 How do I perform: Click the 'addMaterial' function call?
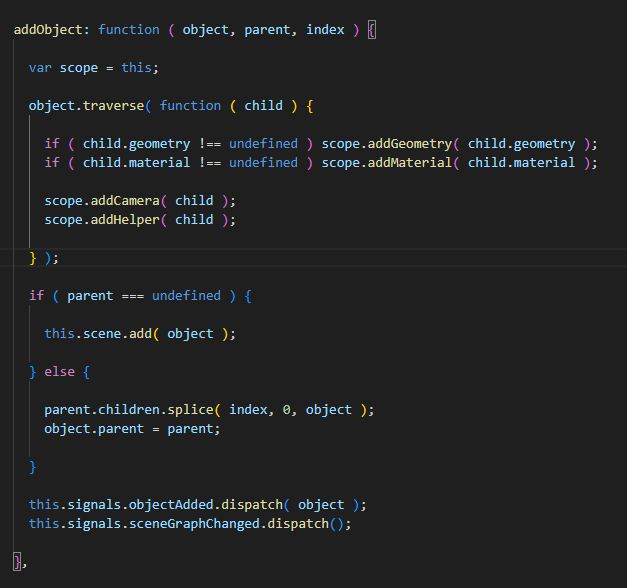click(409, 163)
